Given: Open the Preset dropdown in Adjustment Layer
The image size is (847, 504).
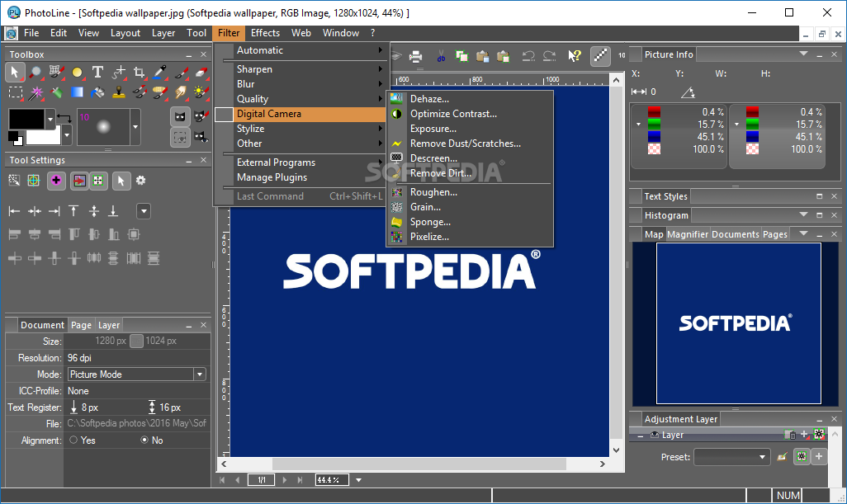Looking at the screenshot, I should (x=731, y=457).
